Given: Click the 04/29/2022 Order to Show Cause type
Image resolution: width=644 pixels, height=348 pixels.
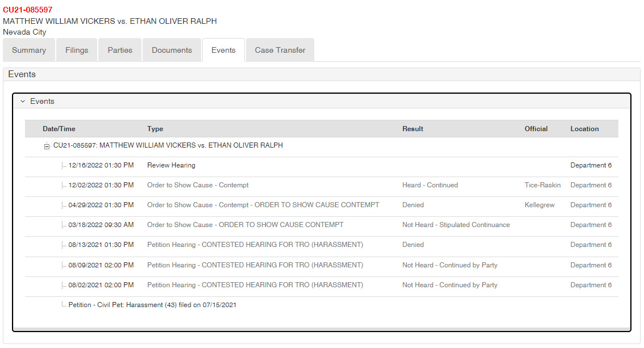Looking at the screenshot, I should pos(263,205).
